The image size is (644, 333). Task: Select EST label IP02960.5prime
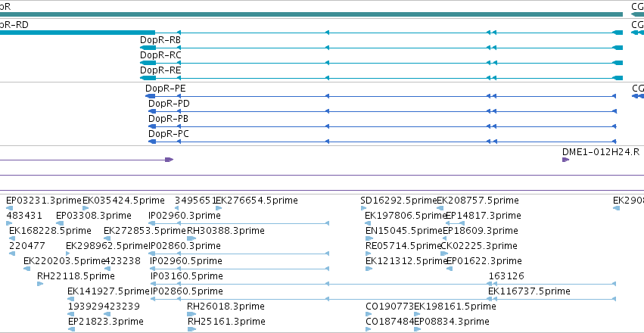(186, 261)
